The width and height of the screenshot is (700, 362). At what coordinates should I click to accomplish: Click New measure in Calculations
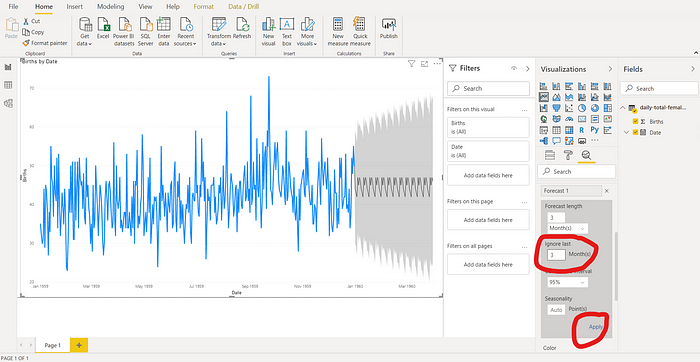[338, 32]
